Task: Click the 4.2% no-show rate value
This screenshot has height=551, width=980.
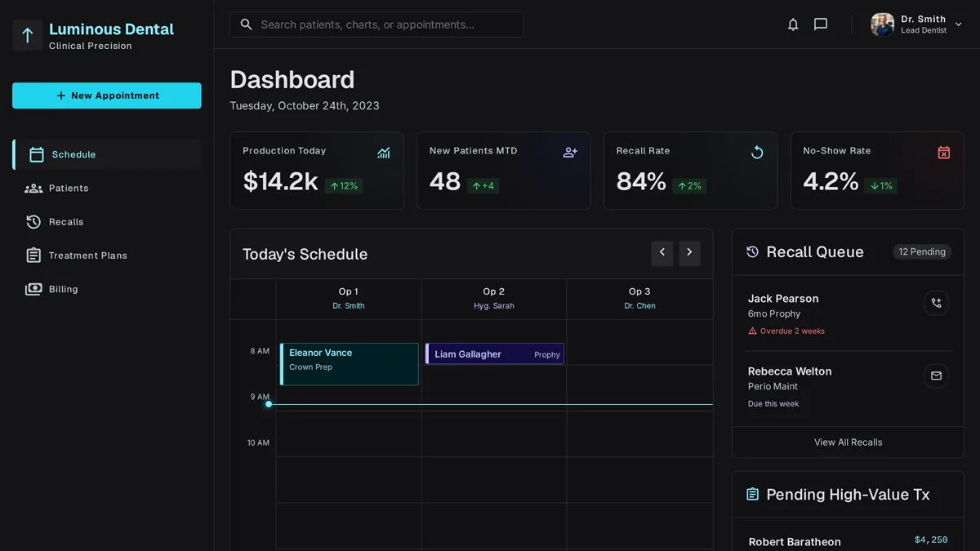Action: [x=831, y=181]
